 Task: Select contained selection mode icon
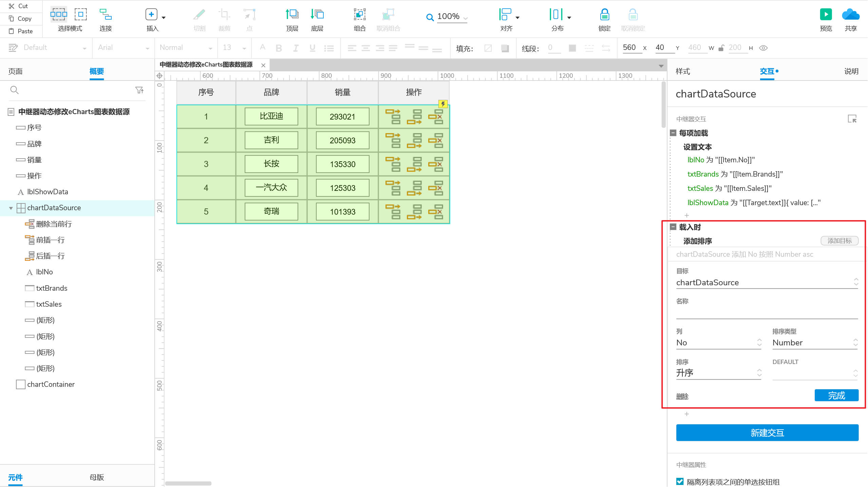[81, 14]
